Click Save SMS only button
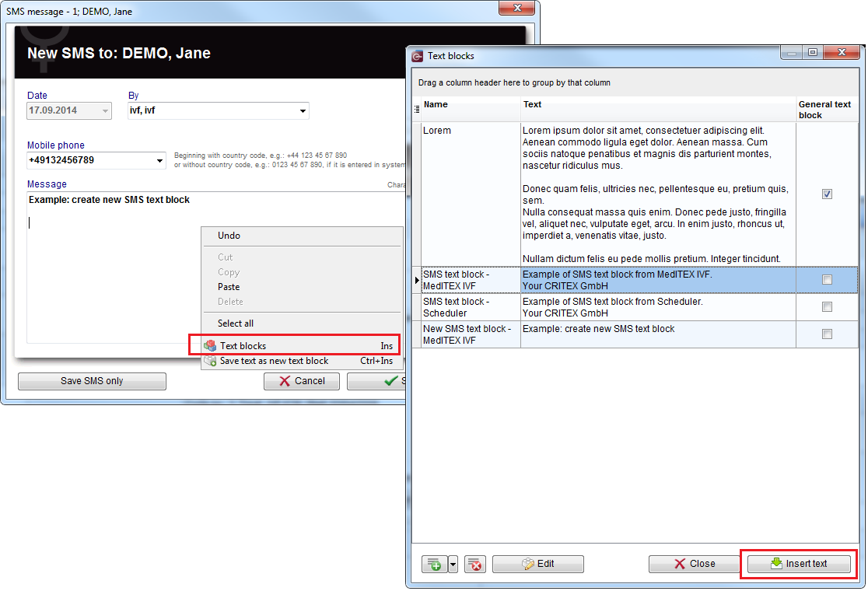This screenshot has width=868, height=591. 92,381
